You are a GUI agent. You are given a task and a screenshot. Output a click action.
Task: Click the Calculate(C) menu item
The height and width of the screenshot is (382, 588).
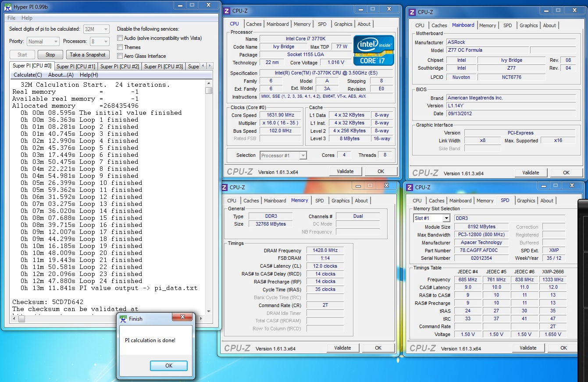[x=28, y=75]
